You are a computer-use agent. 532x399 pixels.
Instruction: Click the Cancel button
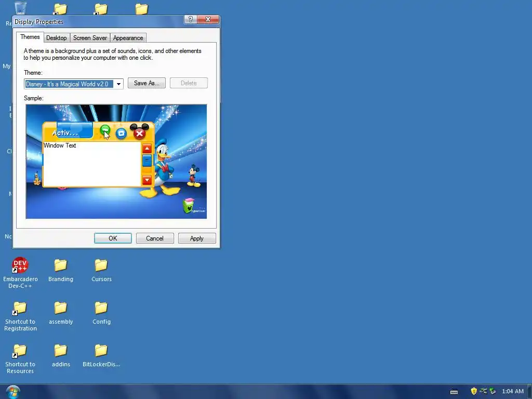click(x=155, y=238)
